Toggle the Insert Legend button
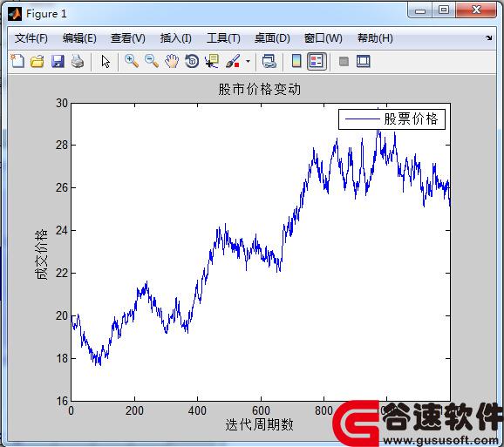504x447 pixels. pyautogui.click(x=317, y=61)
